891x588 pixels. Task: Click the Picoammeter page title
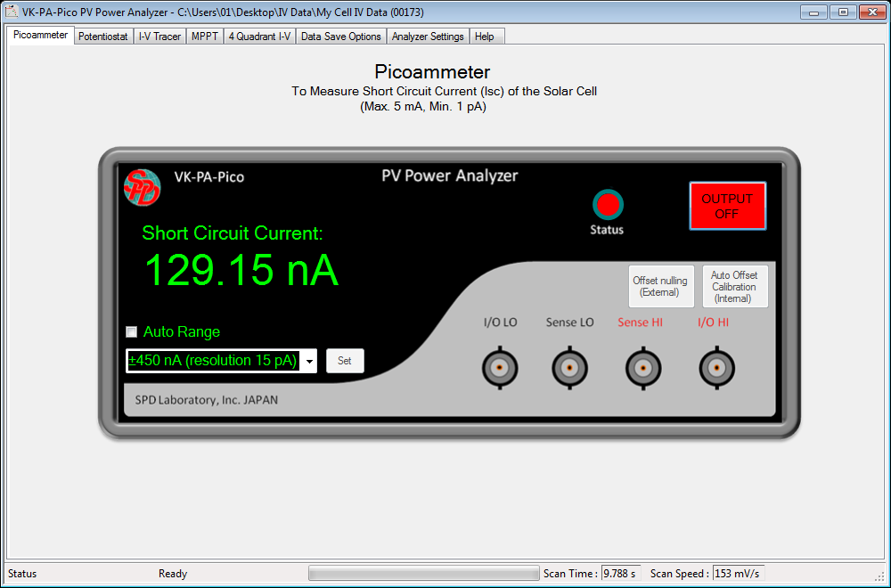pyautogui.click(x=432, y=71)
